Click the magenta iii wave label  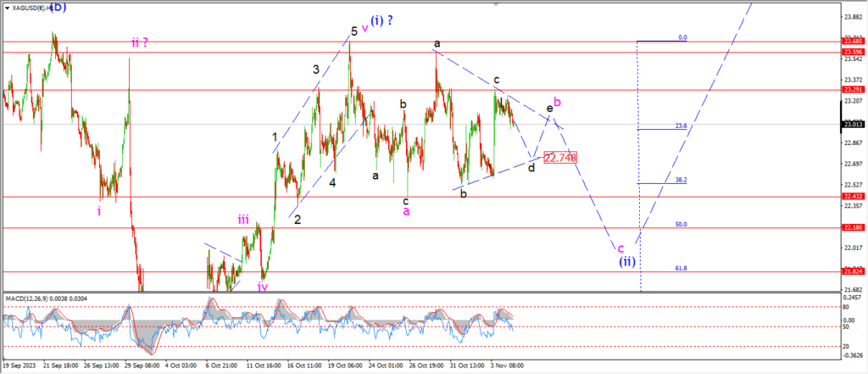(243, 220)
